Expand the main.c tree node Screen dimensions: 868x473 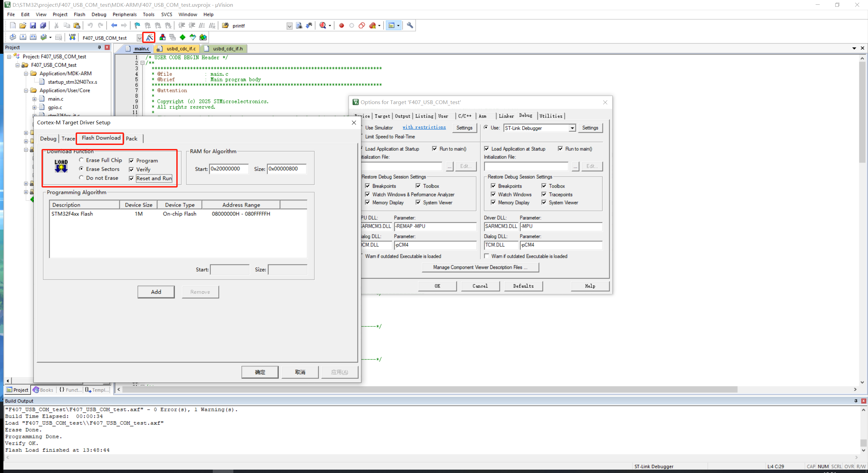click(34, 99)
